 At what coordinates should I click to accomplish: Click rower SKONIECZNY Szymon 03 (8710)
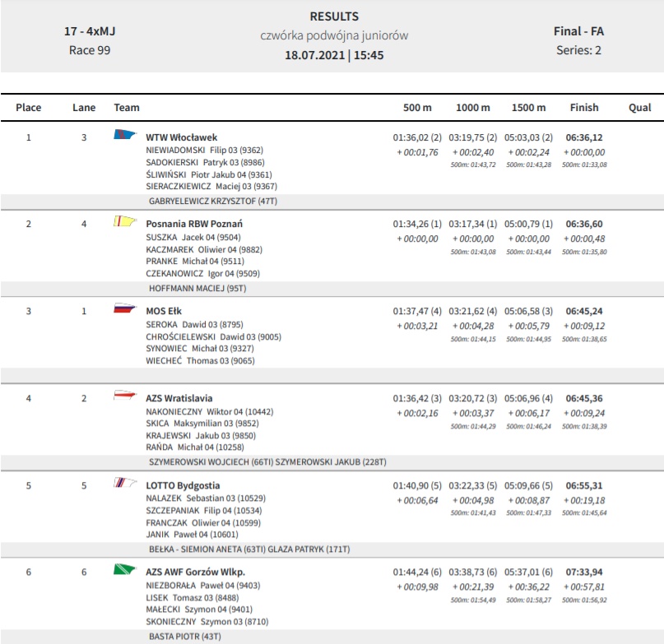click(207, 622)
